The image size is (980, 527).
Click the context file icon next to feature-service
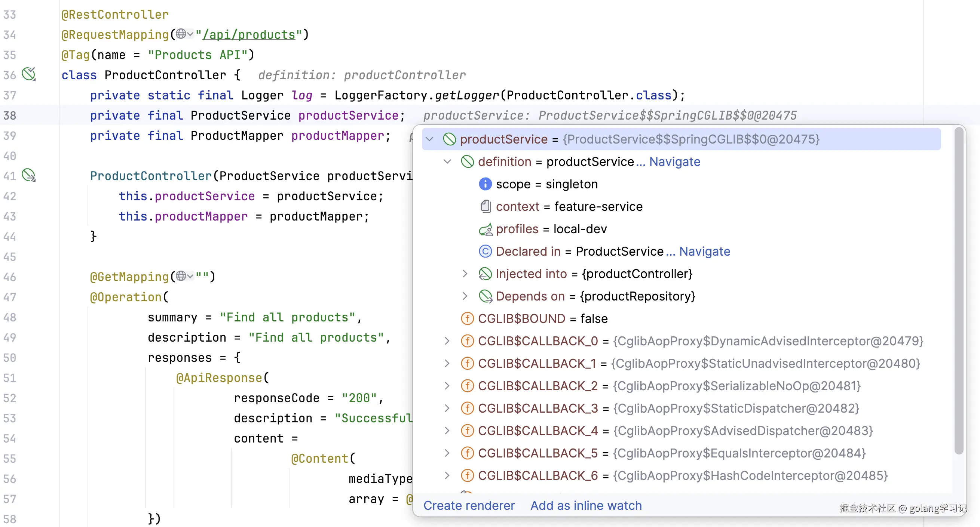[485, 206]
